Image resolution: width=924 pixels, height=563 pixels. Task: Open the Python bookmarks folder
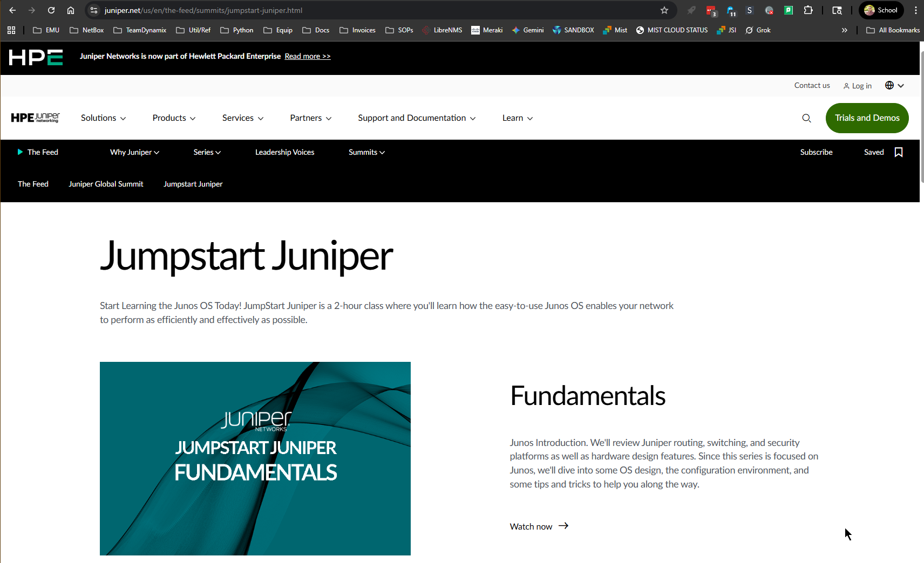237,30
